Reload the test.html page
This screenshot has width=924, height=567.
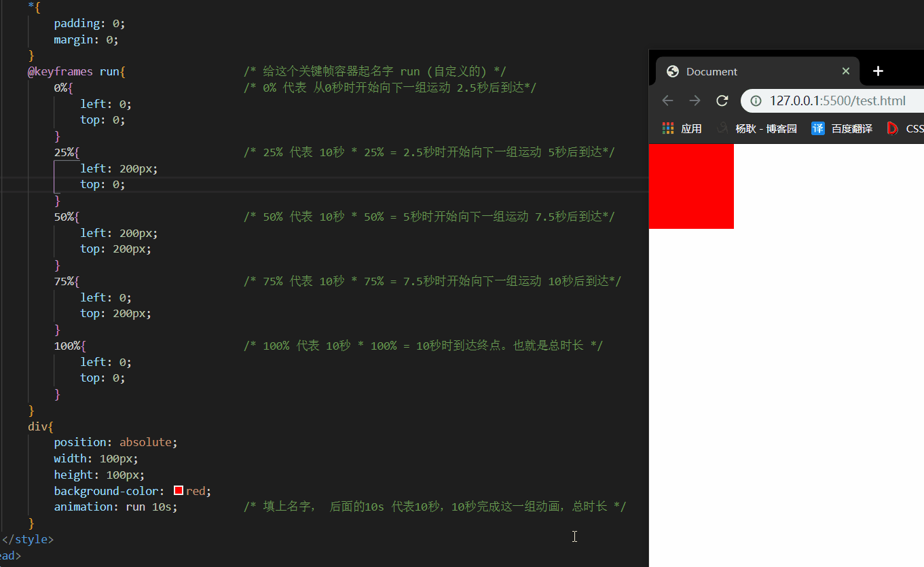pos(722,100)
